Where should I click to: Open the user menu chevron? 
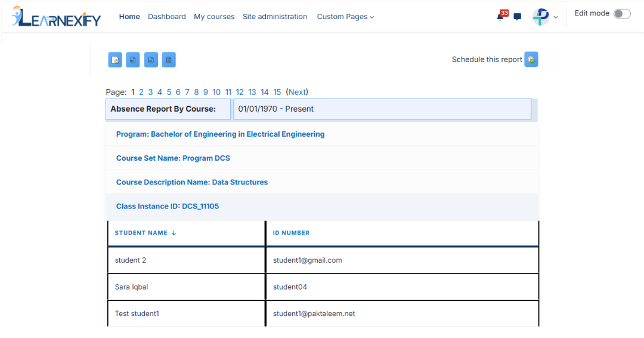click(556, 17)
